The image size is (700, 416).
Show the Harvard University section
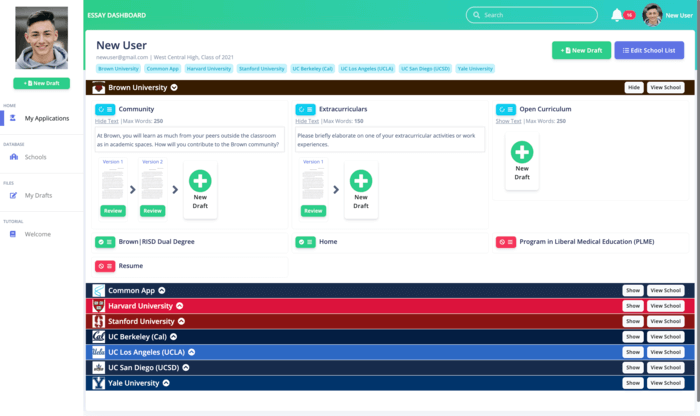633,306
